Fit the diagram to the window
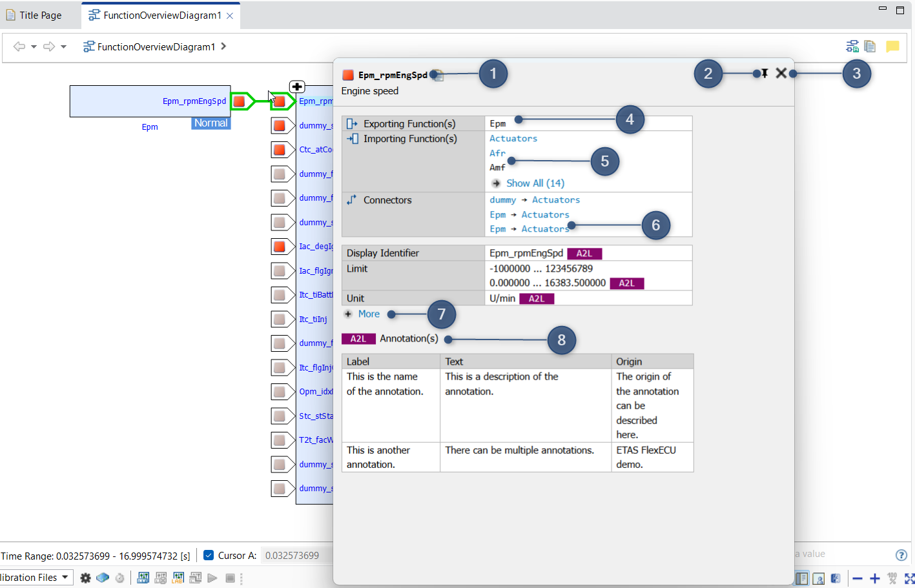This screenshot has width=915, height=588. tap(909, 578)
